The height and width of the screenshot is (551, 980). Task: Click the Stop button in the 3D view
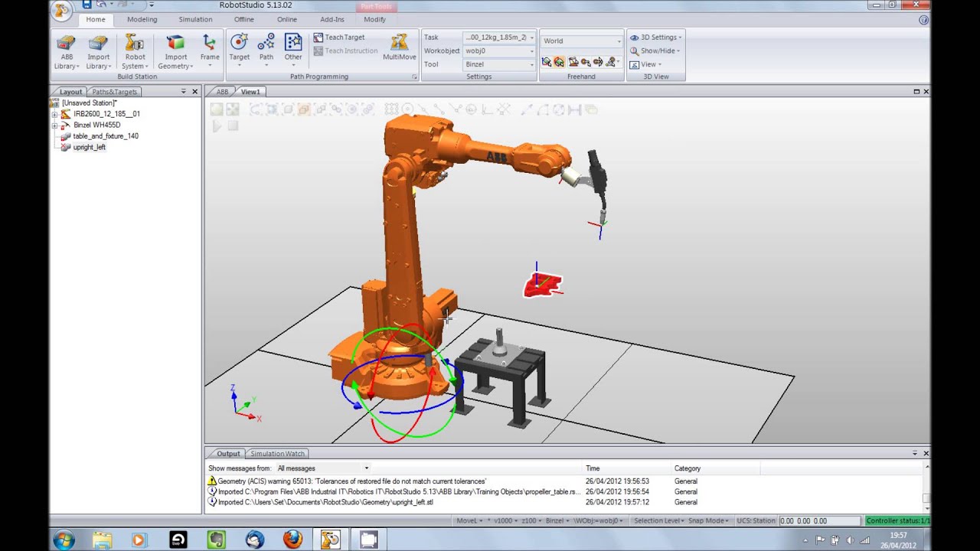[233, 126]
